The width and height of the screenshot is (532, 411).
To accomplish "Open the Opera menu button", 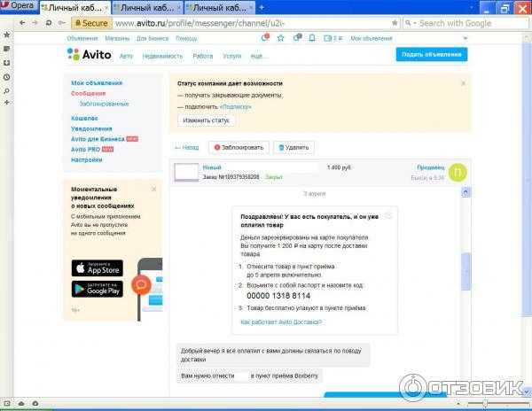I will 19,6.
